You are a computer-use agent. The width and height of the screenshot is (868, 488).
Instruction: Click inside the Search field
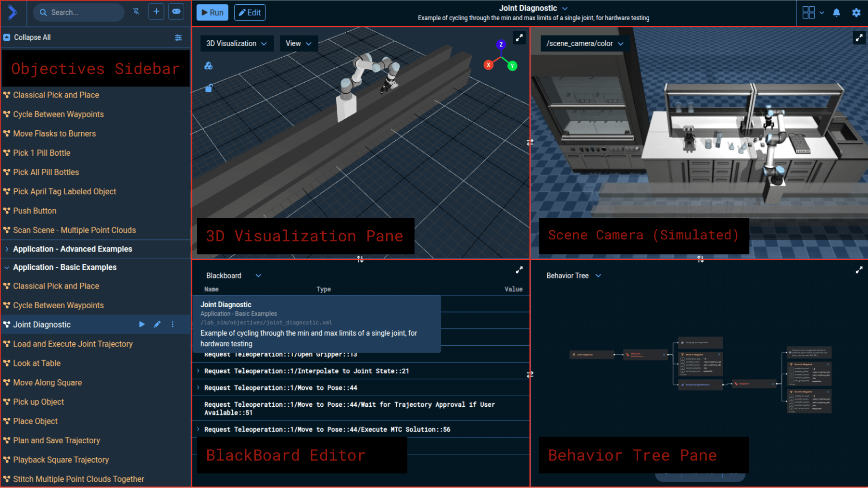click(x=78, y=13)
